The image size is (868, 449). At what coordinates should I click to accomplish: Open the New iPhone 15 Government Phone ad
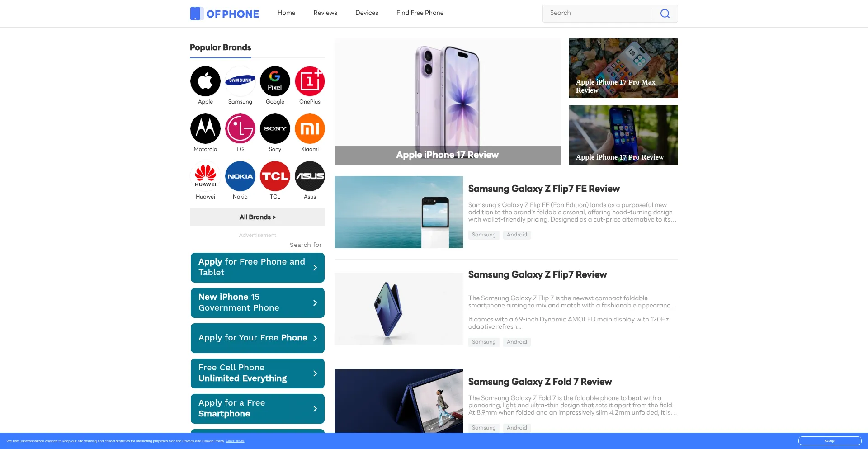258,303
